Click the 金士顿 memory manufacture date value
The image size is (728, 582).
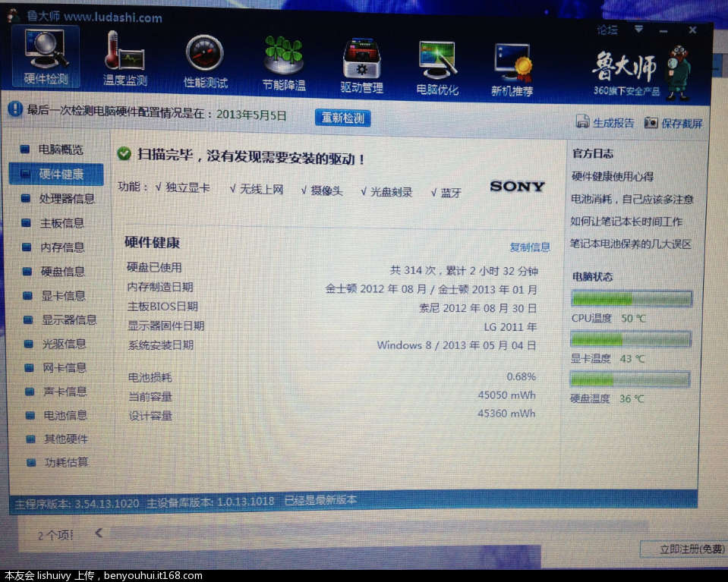point(431,289)
